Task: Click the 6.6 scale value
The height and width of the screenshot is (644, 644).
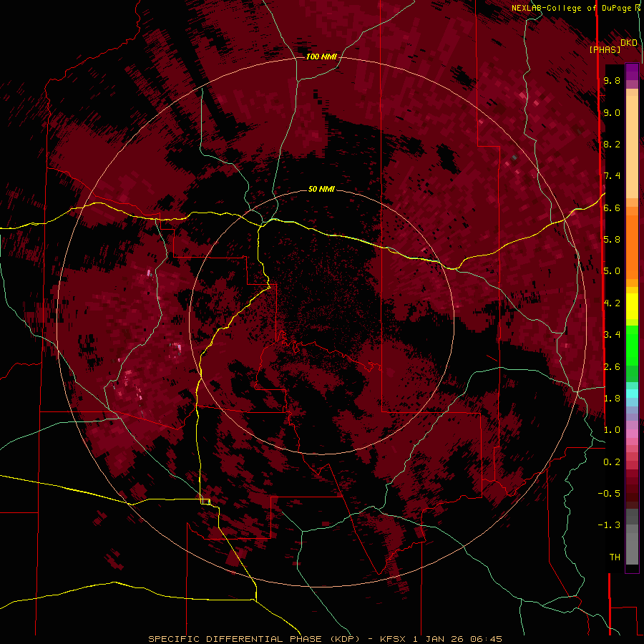Action: coord(612,208)
